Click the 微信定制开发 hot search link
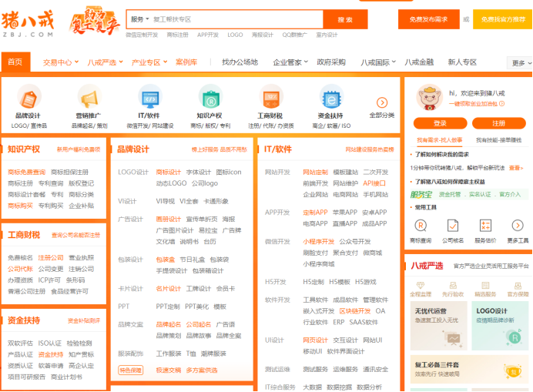 click(142, 35)
